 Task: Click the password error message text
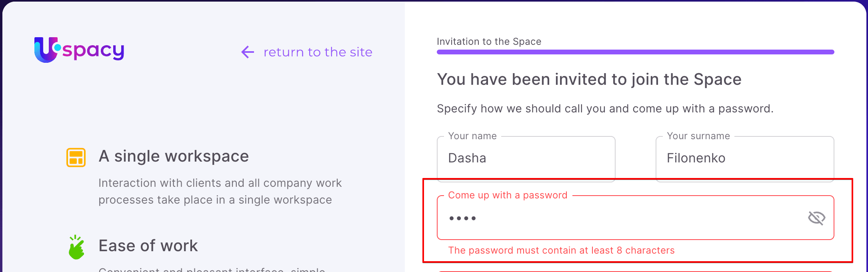point(561,250)
